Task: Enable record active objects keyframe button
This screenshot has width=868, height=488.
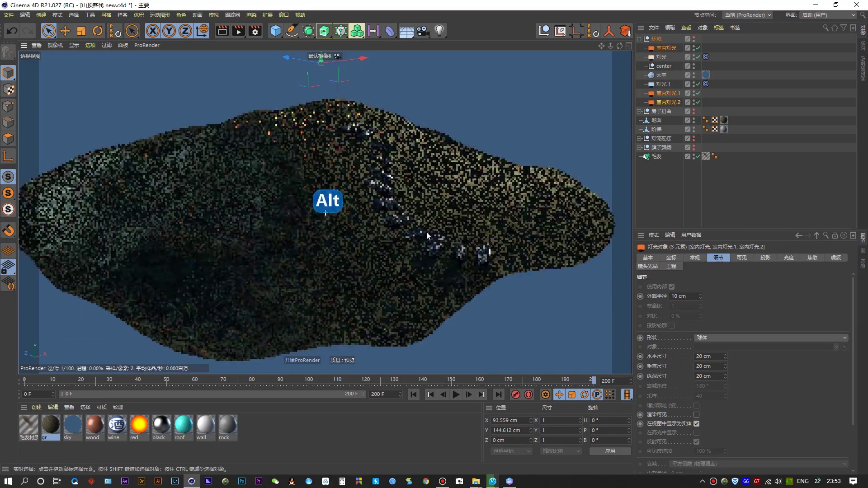Action: click(516, 394)
